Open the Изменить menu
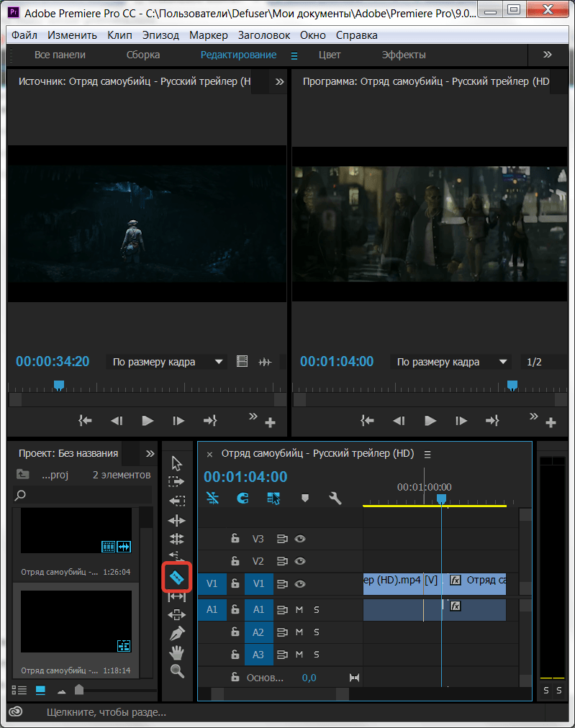 click(x=72, y=35)
